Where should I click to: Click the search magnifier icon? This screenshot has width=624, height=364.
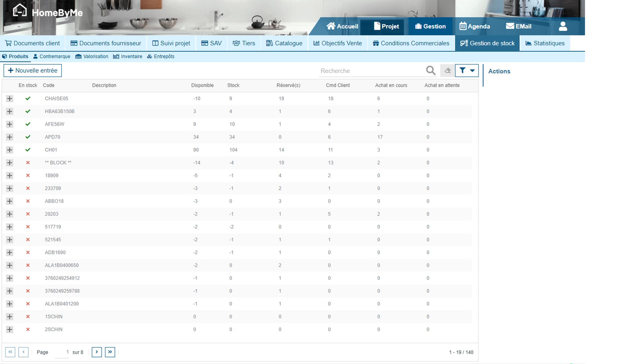[430, 71]
